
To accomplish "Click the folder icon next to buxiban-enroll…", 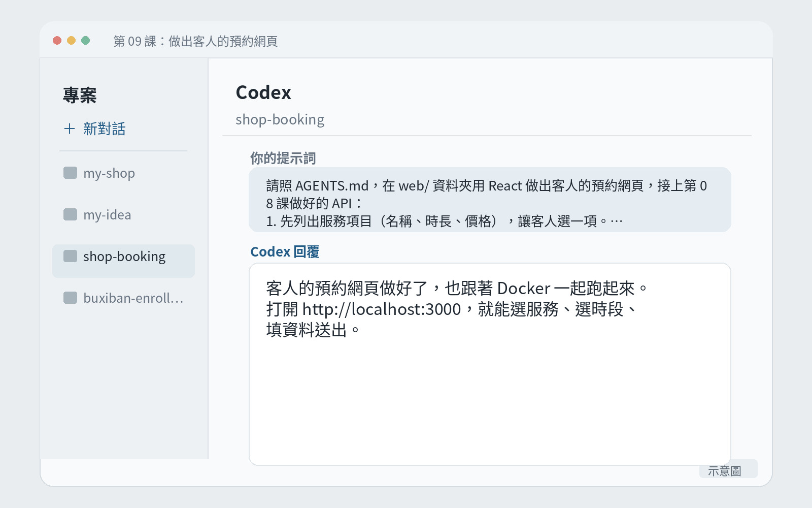I will point(70,298).
